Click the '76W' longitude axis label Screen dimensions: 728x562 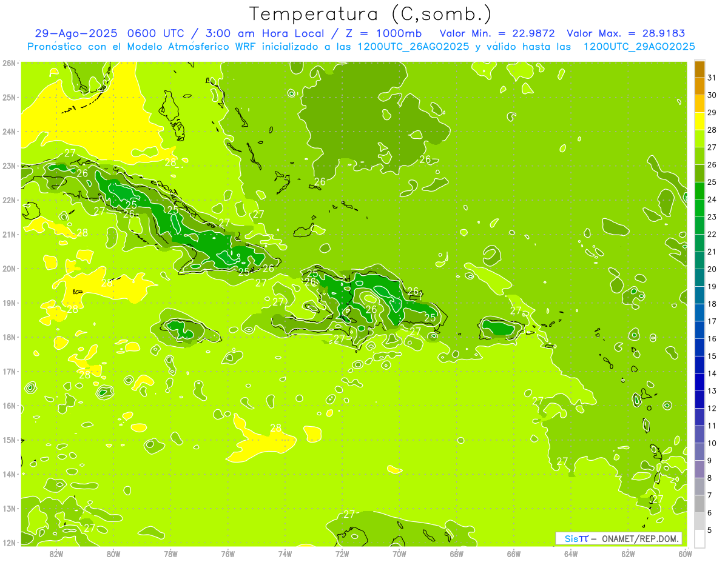228,554
